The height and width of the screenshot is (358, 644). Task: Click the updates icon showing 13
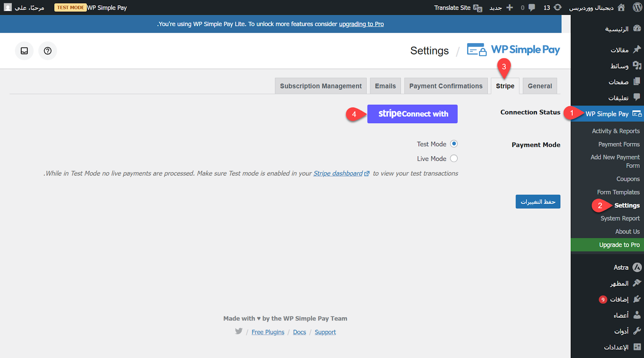tap(557, 7)
